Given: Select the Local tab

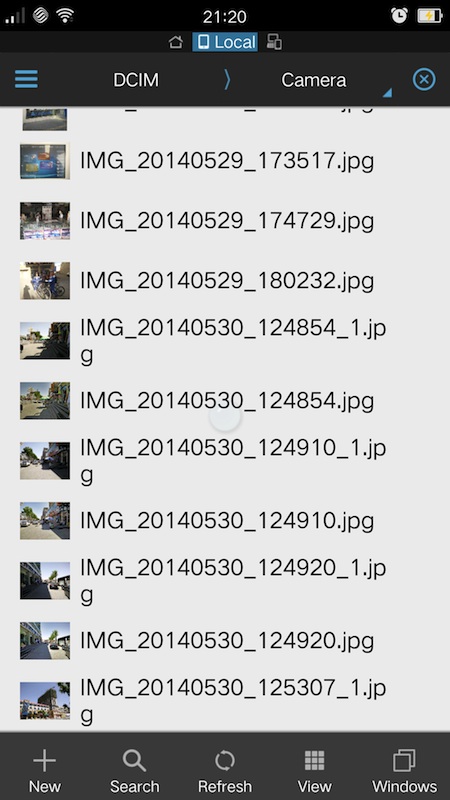Looking at the screenshot, I should click(225, 42).
